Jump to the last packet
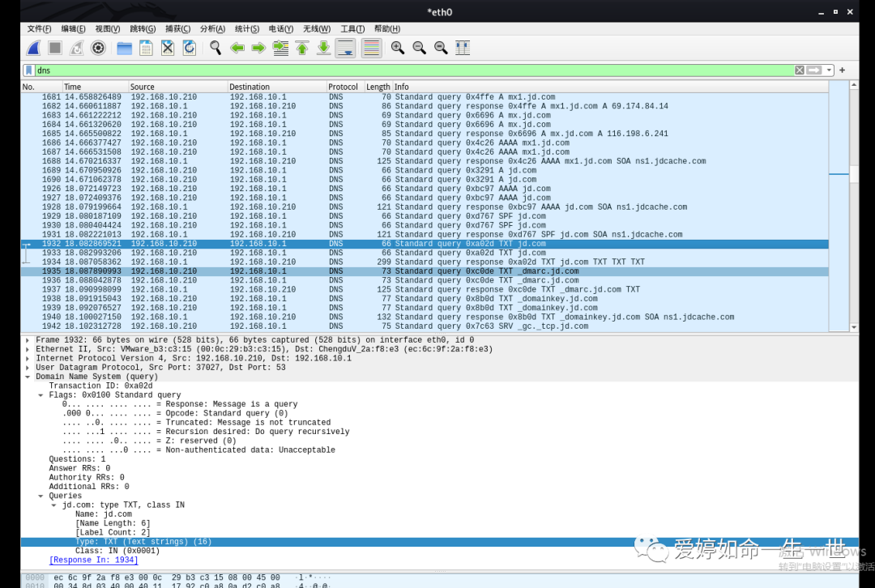This screenshot has width=875, height=588. 323,48
